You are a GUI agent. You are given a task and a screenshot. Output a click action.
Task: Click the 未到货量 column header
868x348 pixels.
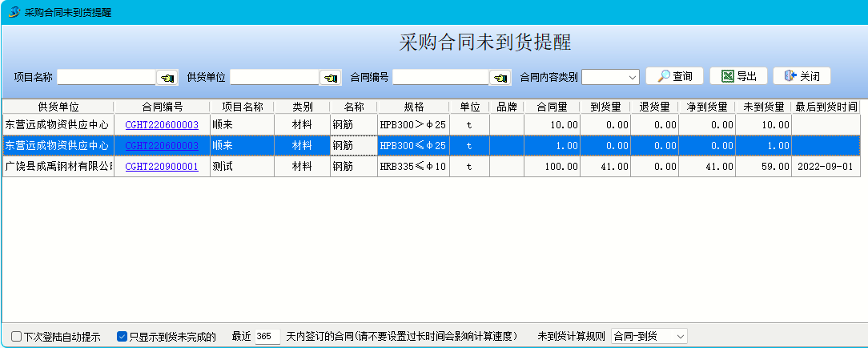763,107
